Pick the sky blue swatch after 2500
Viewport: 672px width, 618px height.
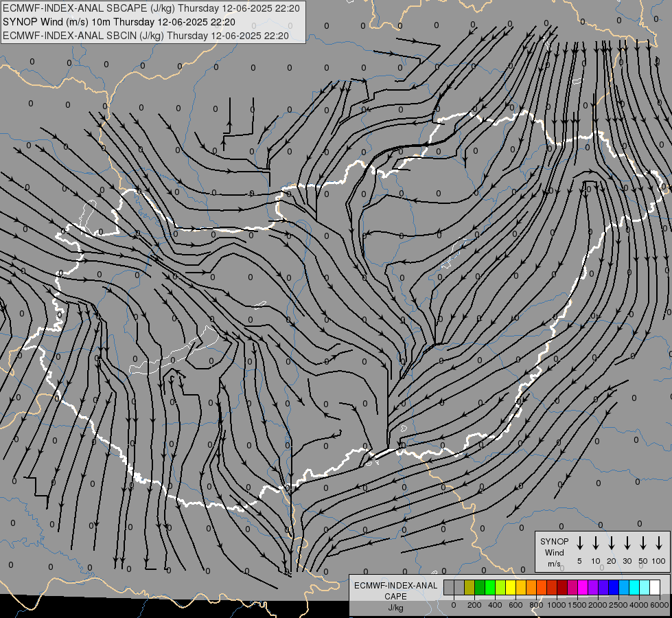pos(624,588)
